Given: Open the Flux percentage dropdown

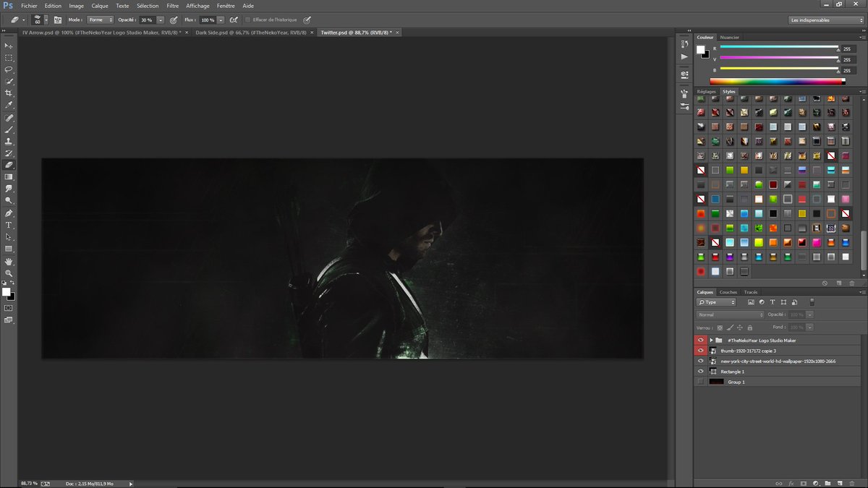Looking at the screenshot, I should pyautogui.click(x=221, y=20).
